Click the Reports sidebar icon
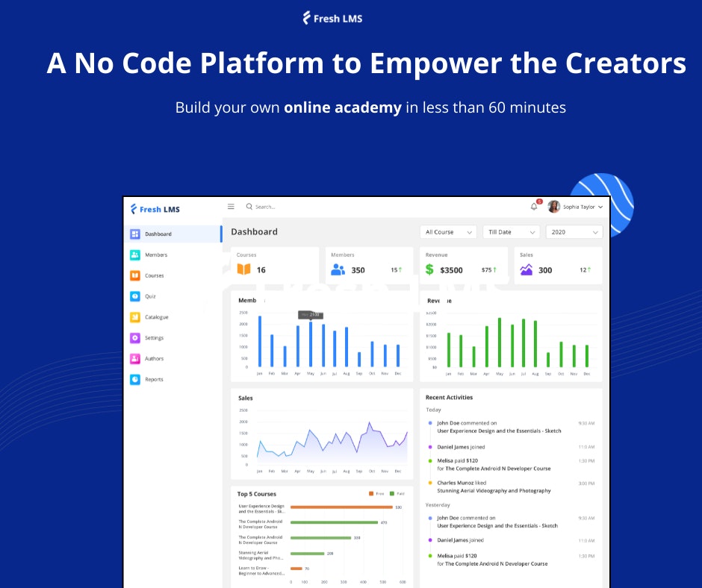 [134, 379]
